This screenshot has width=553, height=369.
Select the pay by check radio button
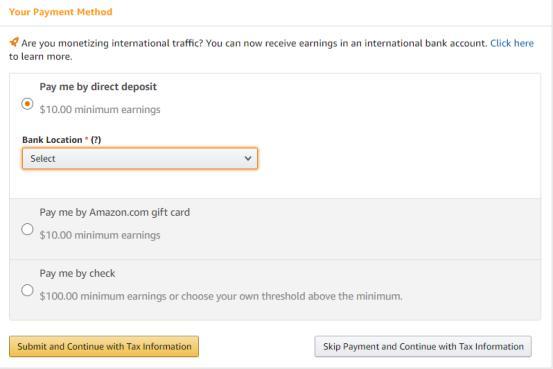27,290
